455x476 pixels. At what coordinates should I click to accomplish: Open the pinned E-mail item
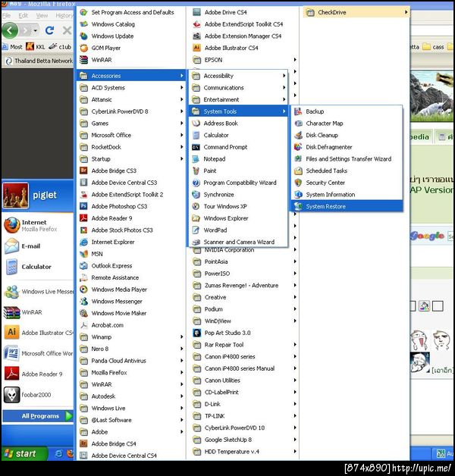tap(38, 246)
